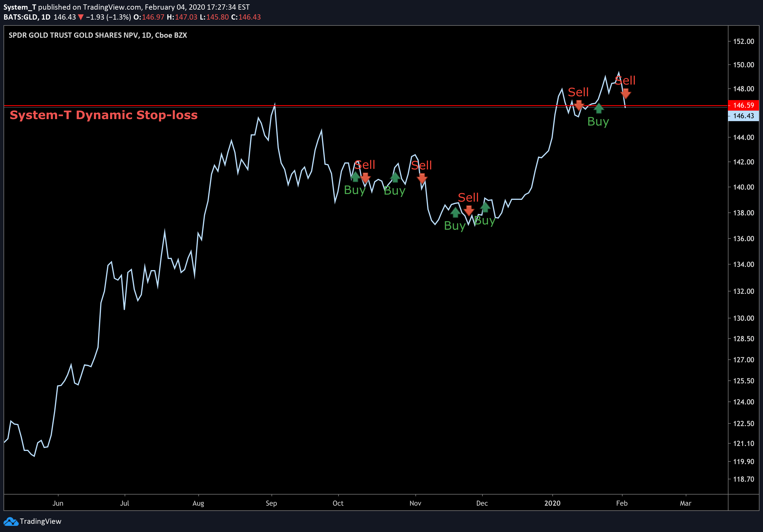Image resolution: width=763 pixels, height=532 pixels.
Task: Click the Sell label in late November
Action: [x=468, y=198]
